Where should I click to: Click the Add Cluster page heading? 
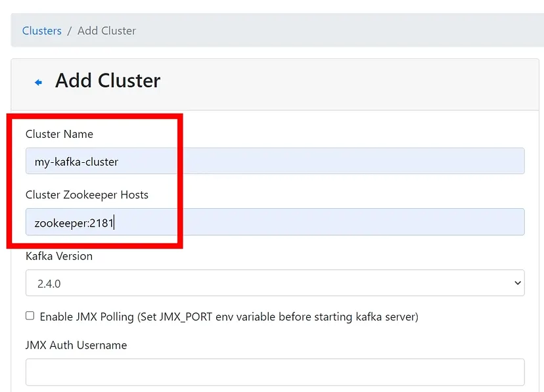(x=108, y=81)
